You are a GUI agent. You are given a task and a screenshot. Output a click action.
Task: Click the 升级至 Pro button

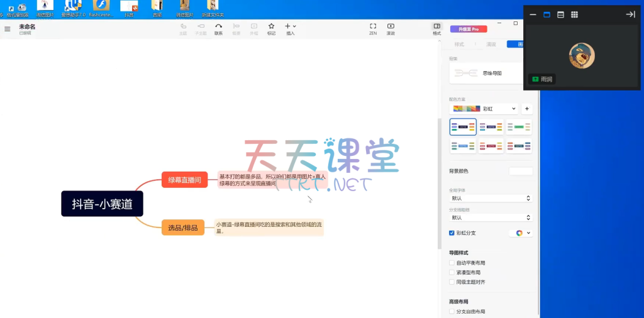click(469, 29)
